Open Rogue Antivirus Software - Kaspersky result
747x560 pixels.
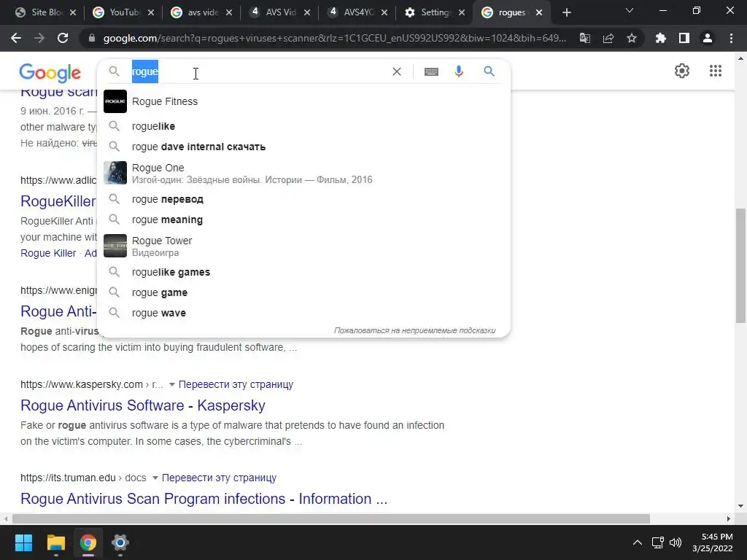coord(143,405)
